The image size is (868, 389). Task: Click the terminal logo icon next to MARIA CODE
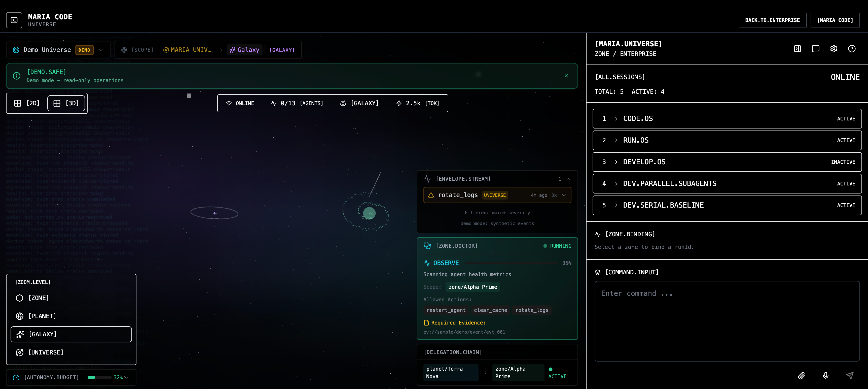click(x=14, y=20)
